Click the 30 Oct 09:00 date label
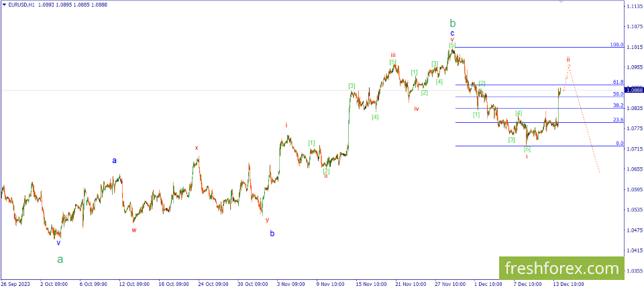 (x=252, y=284)
